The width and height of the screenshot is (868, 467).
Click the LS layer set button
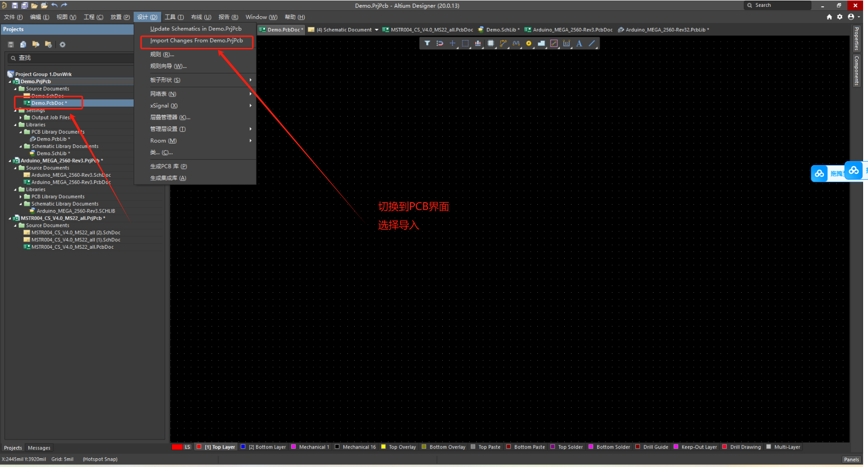coord(188,447)
